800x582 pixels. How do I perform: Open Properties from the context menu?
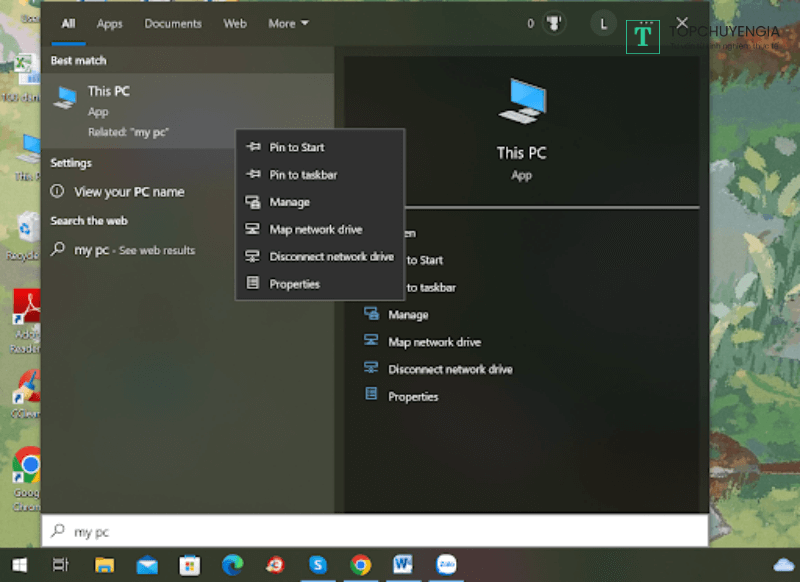tap(294, 284)
